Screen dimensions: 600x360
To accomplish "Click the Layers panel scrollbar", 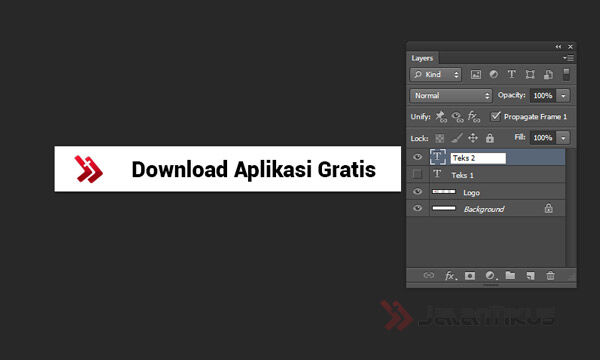I will pos(571,208).
